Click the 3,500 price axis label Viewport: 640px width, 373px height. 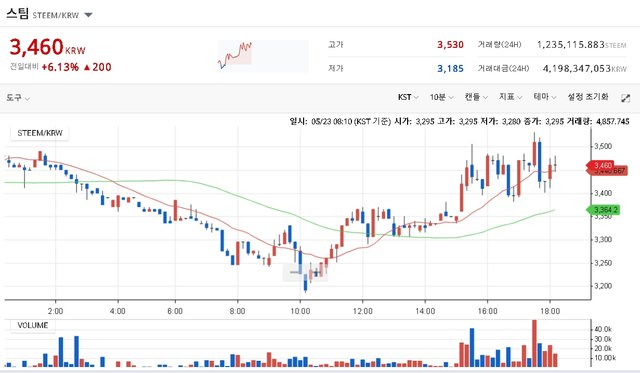click(603, 146)
